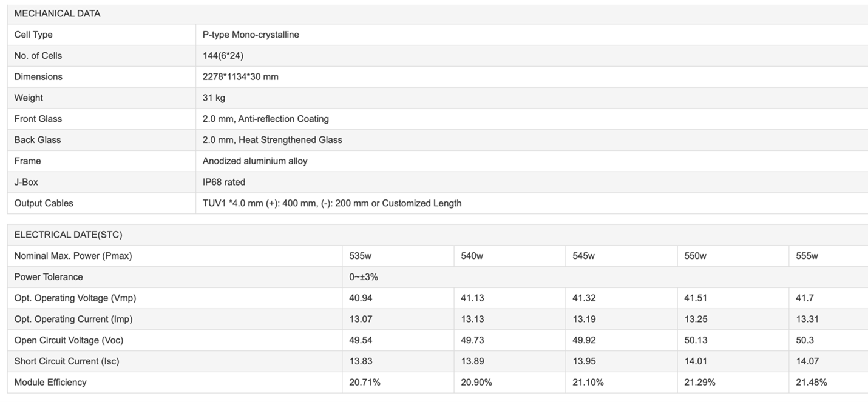The image size is (868, 402).
Task: Select the 49.54 open circuit voltage value
Action: click(361, 340)
